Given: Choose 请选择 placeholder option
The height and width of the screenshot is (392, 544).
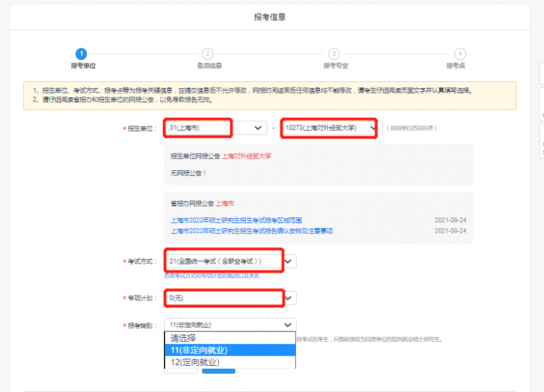Looking at the screenshot, I should click(230, 338).
